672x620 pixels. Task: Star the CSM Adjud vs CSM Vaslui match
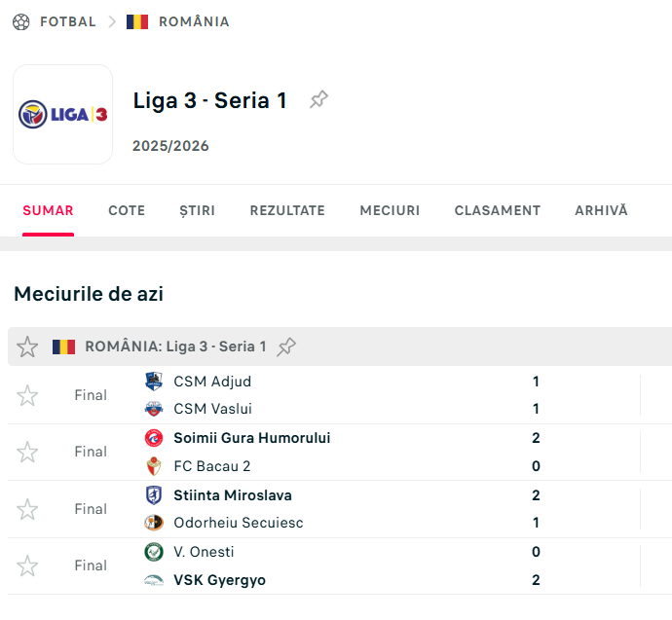tap(27, 395)
